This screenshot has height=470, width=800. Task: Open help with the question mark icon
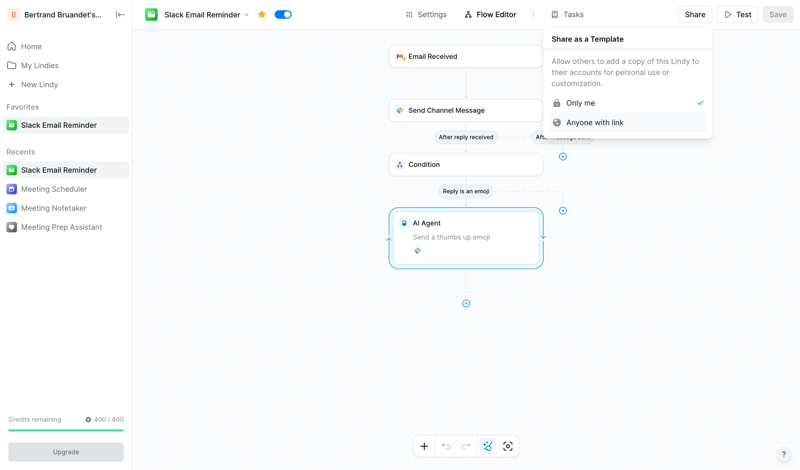(784, 455)
